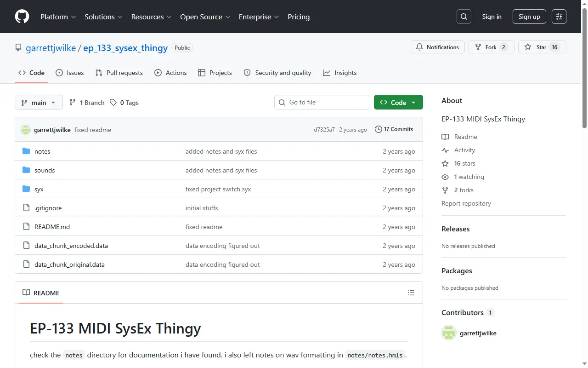Expand the Platform menu
Image resolution: width=588 pixels, height=368 pixels.
(58, 17)
